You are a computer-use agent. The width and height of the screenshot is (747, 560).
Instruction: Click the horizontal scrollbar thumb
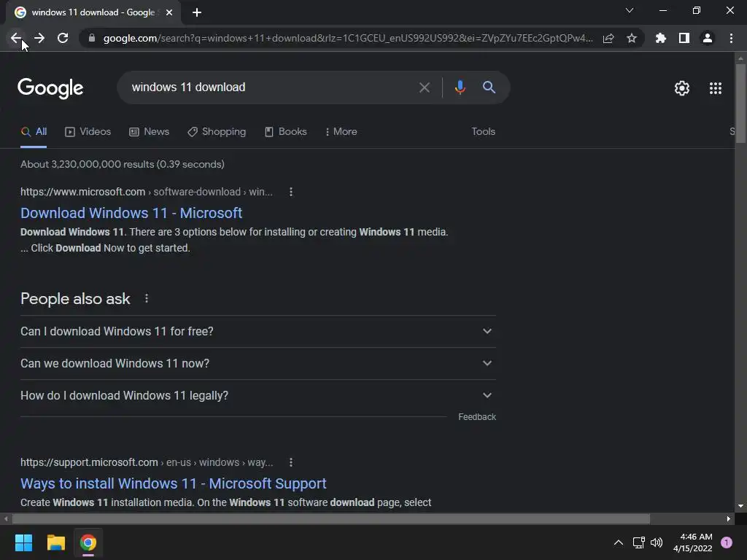coord(330,518)
